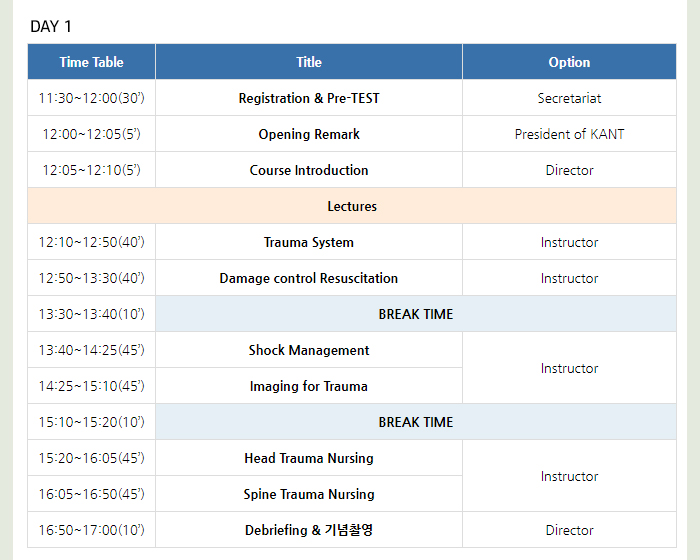Select the Trauma System lecture title
Image resolution: width=700 pixels, height=560 pixels.
[309, 242]
